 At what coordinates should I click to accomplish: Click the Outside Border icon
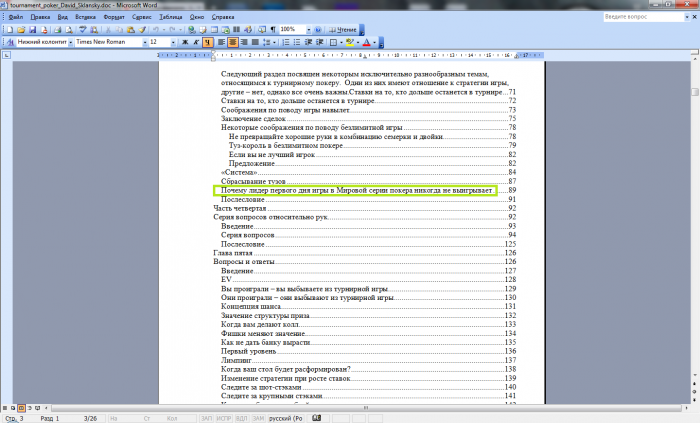pos(333,42)
